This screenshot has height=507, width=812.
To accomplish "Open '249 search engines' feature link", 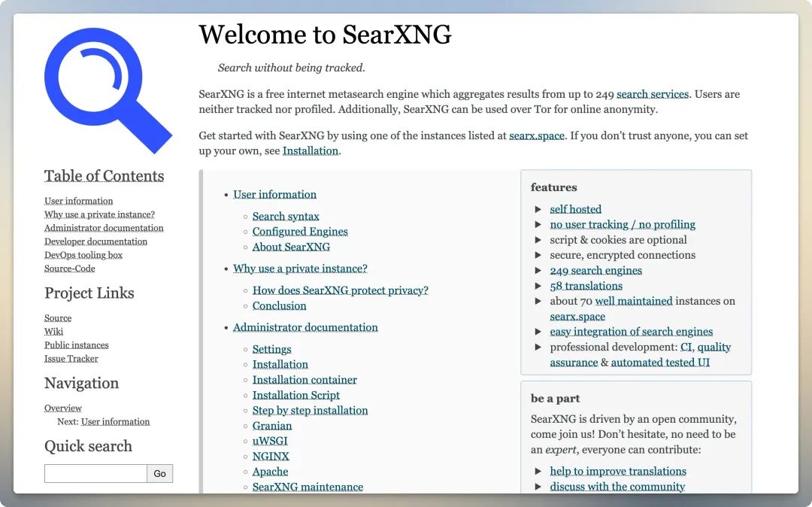I will click(x=596, y=271).
